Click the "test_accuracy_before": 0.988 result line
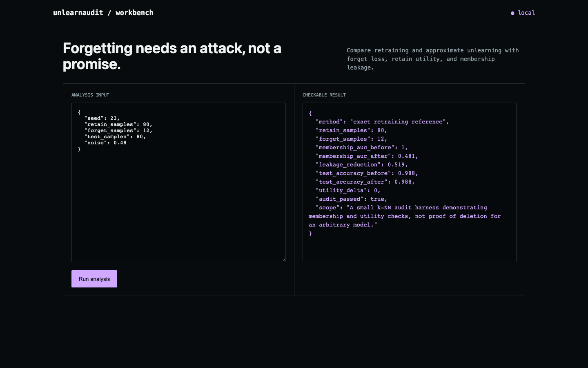Screen dimensions: 588x368 coord(367,173)
